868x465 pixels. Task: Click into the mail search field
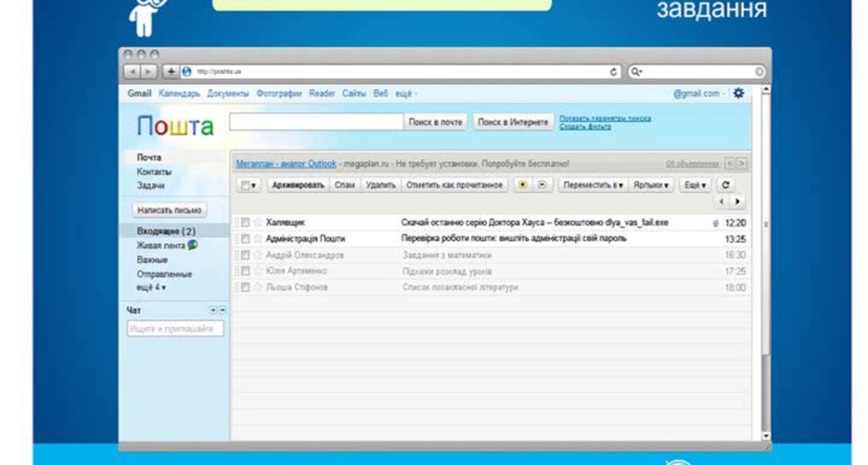coord(316,122)
